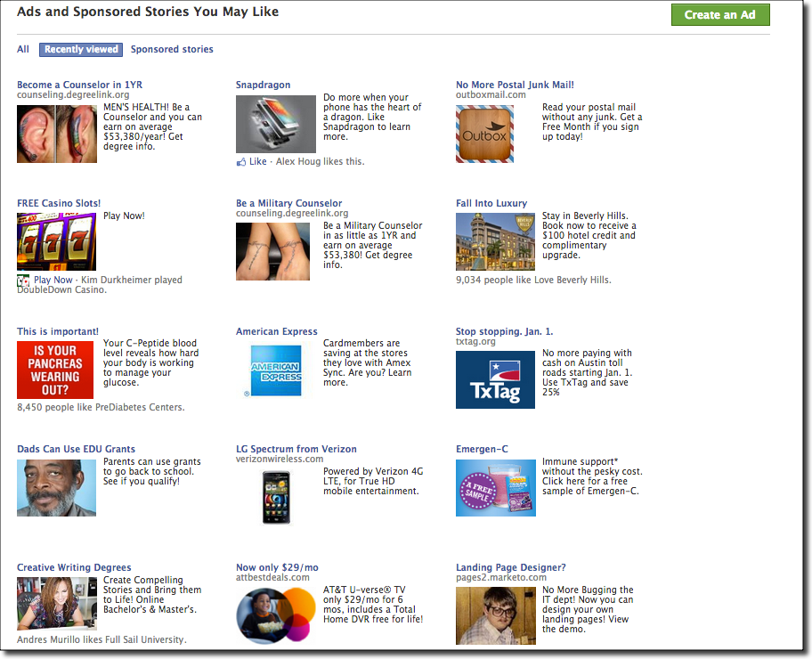812x659 pixels.
Task: Open the 'Landing Page Designer?' ad link
Action: [x=510, y=568]
